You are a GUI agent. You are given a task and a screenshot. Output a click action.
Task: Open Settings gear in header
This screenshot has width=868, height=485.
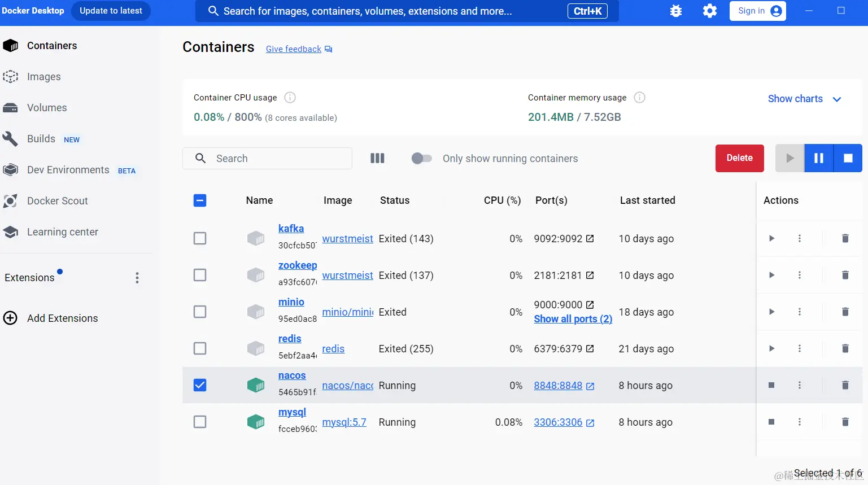[709, 11]
